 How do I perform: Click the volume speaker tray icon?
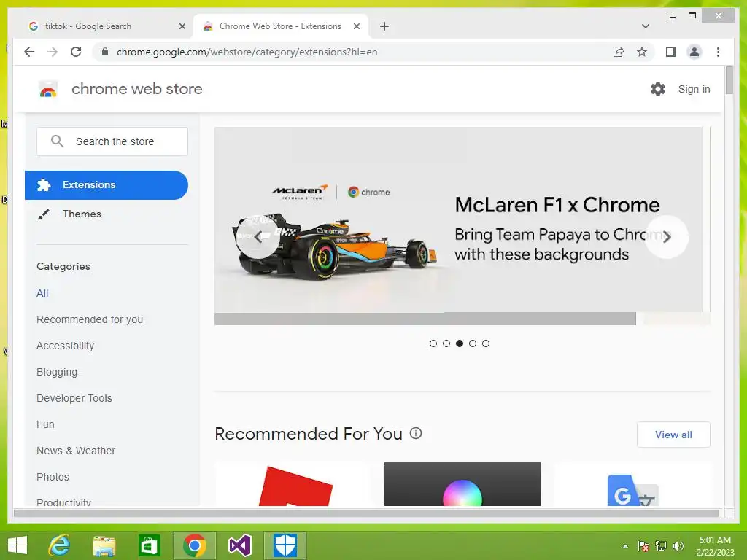click(678, 546)
